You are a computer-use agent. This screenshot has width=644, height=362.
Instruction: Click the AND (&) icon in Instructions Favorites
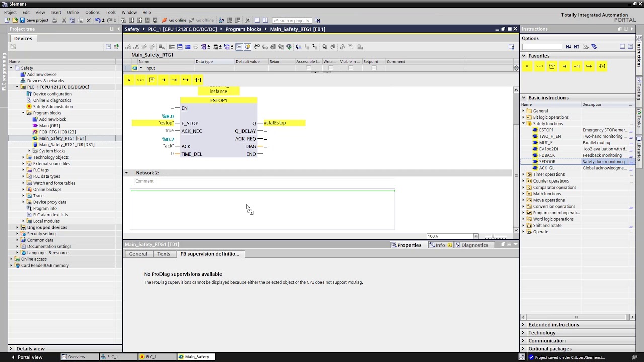[527, 66]
